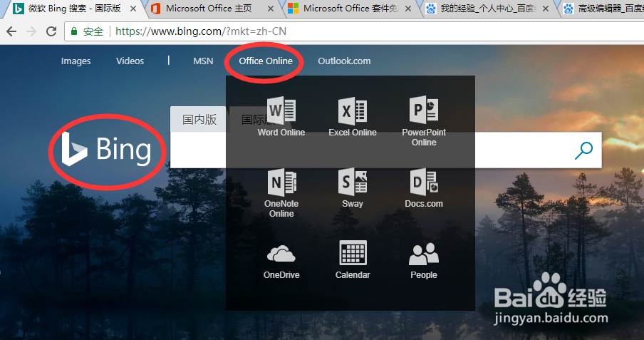Viewport: 644px width, 340px height.
Task: Close the 微软 Bing 搜索 tab
Action: coord(133,9)
